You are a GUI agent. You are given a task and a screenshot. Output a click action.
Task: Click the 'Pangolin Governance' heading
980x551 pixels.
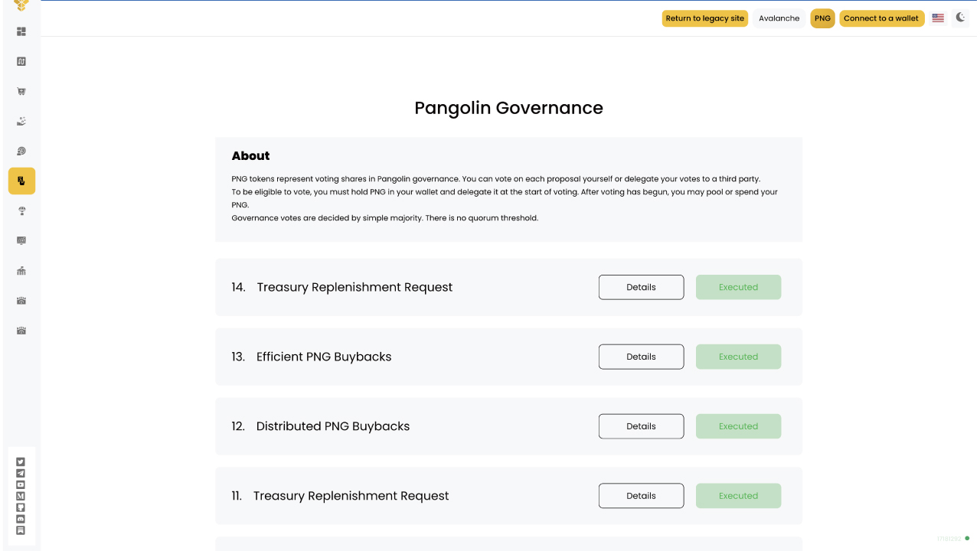(x=508, y=108)
